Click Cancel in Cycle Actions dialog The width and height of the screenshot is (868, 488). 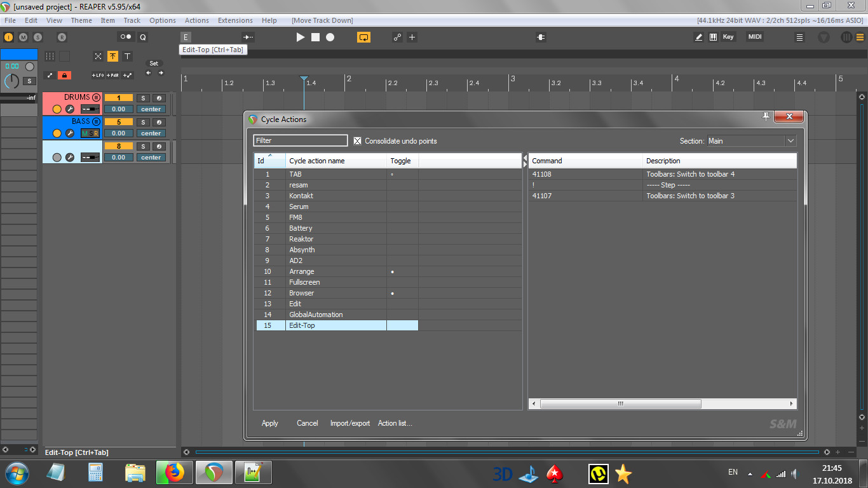(308, 423)
